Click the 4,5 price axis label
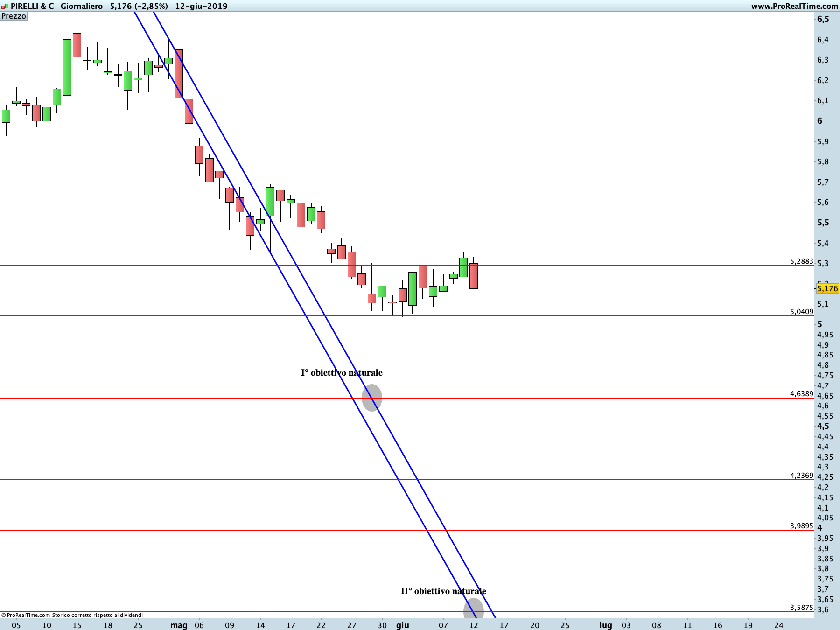 [x=823, y=426]
